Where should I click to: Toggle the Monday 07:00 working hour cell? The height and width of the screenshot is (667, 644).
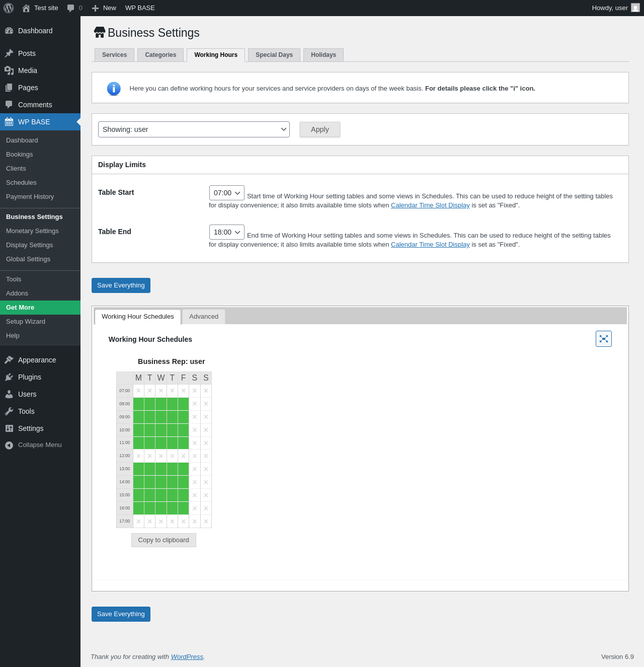[x=138, y=391]
